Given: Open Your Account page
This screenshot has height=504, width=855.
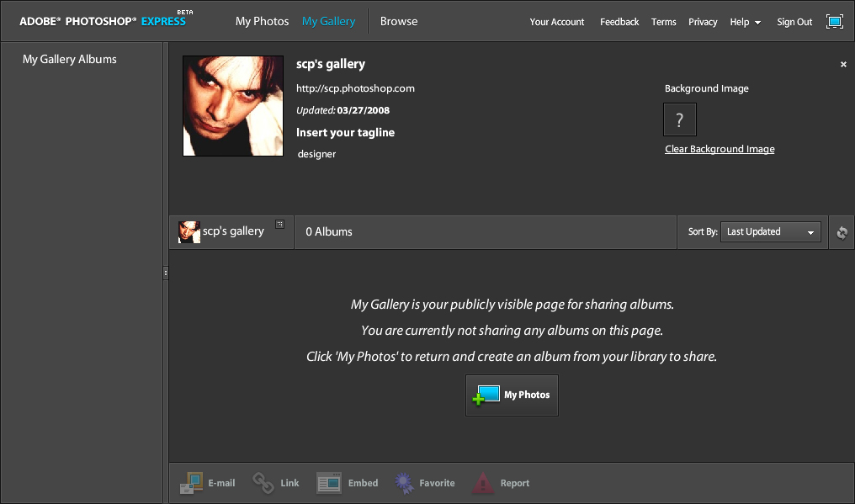Looking at the screenshot, I should click(x=556, y=22).
